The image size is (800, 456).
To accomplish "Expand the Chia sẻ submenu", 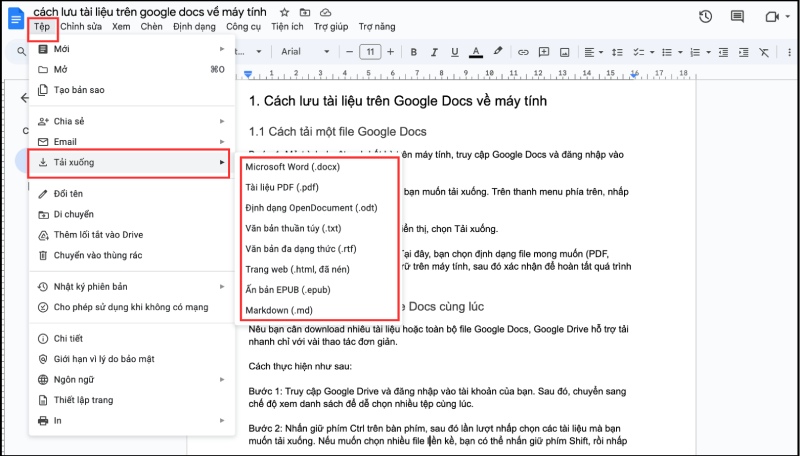I will pos(132,121).
